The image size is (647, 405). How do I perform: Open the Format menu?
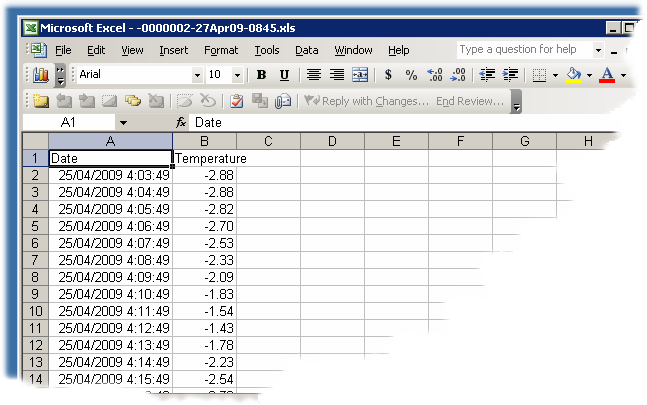[x=221, y=50]
